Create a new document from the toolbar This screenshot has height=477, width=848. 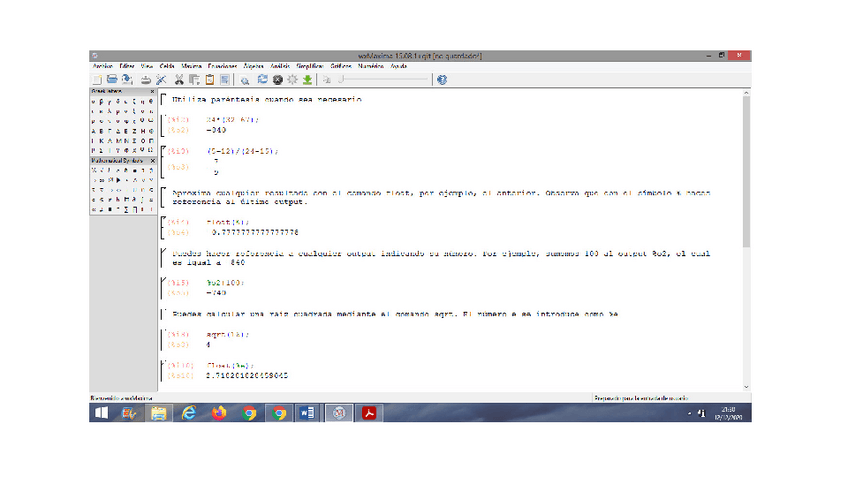[97, 80]
